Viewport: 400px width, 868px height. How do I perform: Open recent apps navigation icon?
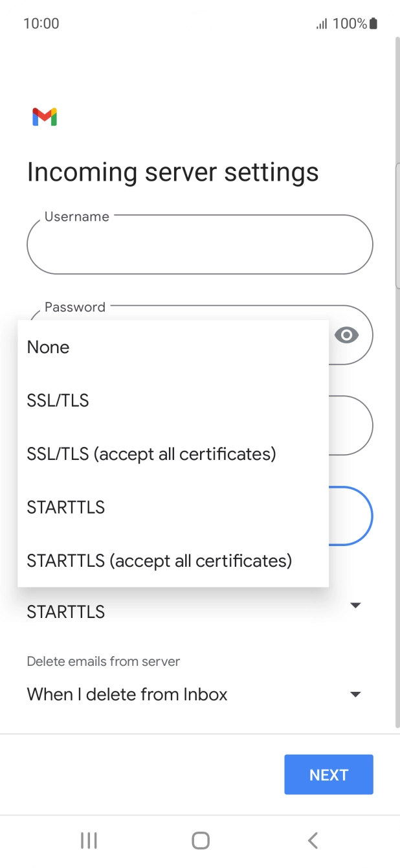(89, 840)
